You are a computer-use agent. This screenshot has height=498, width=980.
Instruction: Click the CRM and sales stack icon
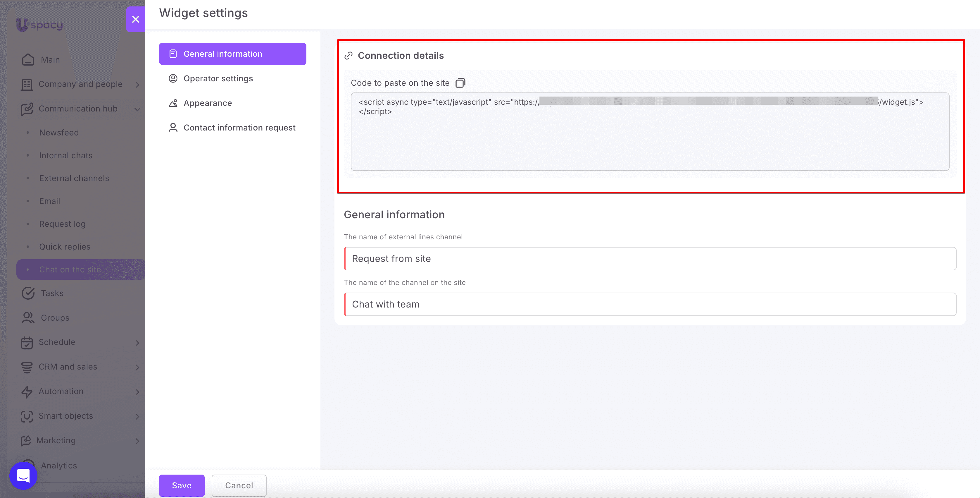click(x=27, y=367)
